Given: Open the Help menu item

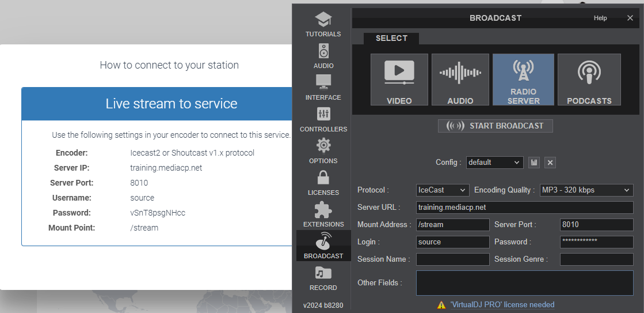Looking at the screenshot, I should click(x=600, y=18).
